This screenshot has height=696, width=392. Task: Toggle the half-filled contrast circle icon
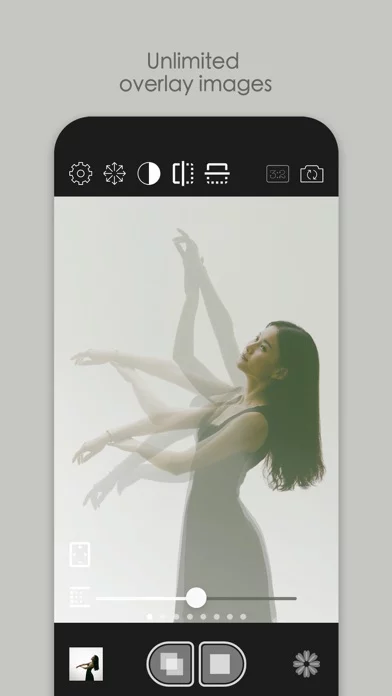pos(149,174)
